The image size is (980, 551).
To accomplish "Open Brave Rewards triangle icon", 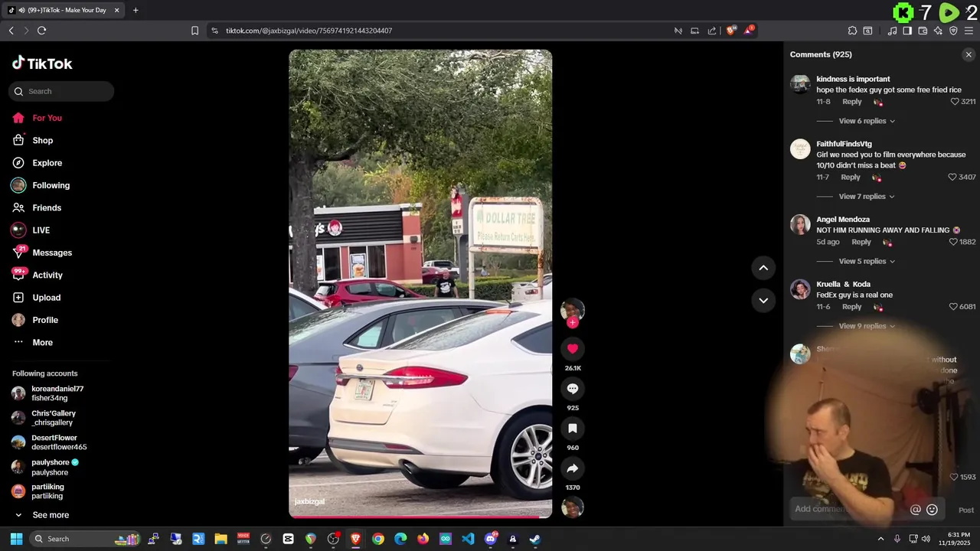I will point(750,31).
